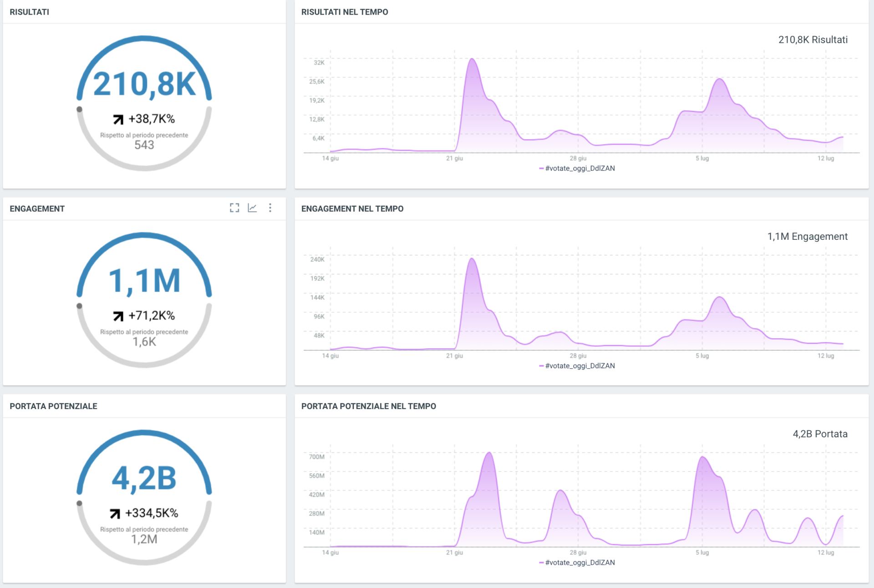This screenshot has width=874, height=588.
Task: Click the PORTATA POTENZIALE panel title
Action: point(53,406)
